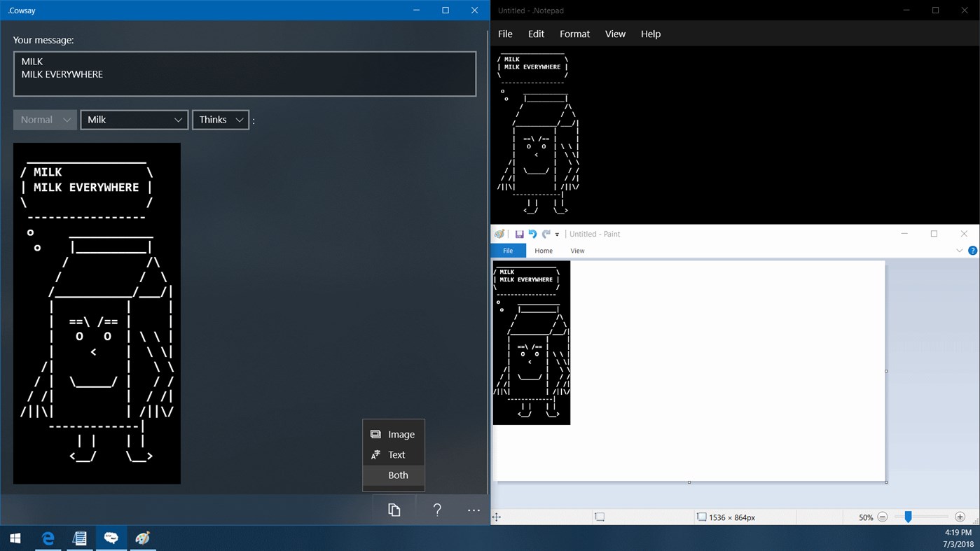Choose Both from the copy flyout
980x551 pixels.
click(397, 475)
